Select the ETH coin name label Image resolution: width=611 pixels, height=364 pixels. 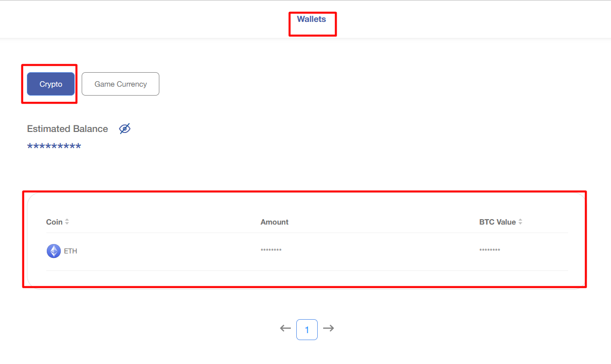(71, 251)
